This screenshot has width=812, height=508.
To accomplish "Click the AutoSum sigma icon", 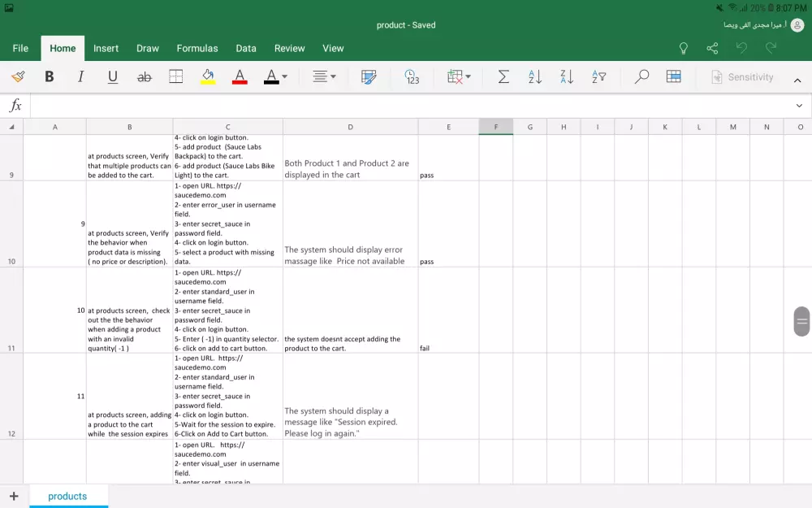I will point(503,77).
